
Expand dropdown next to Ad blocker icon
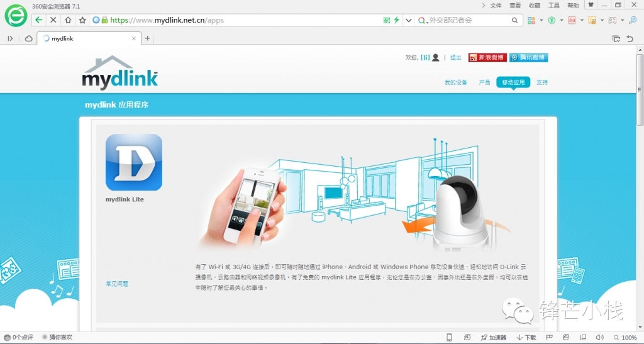pos(582,20)
